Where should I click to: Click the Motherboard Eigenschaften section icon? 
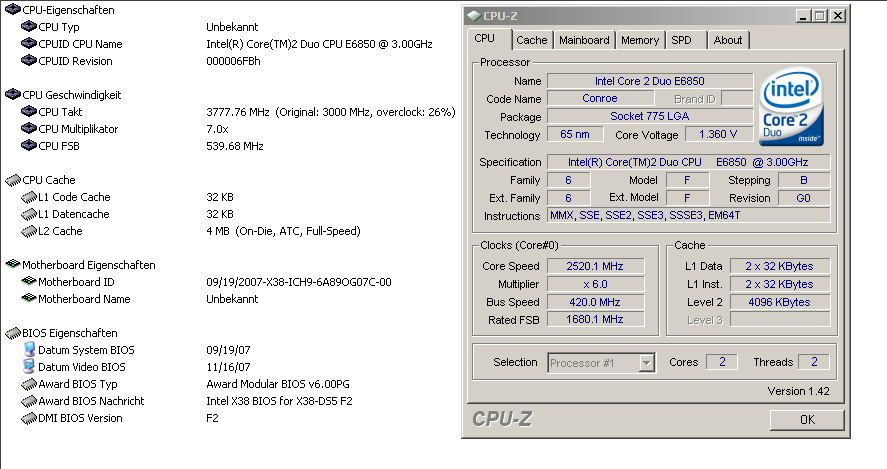click(x=13, y=264)
